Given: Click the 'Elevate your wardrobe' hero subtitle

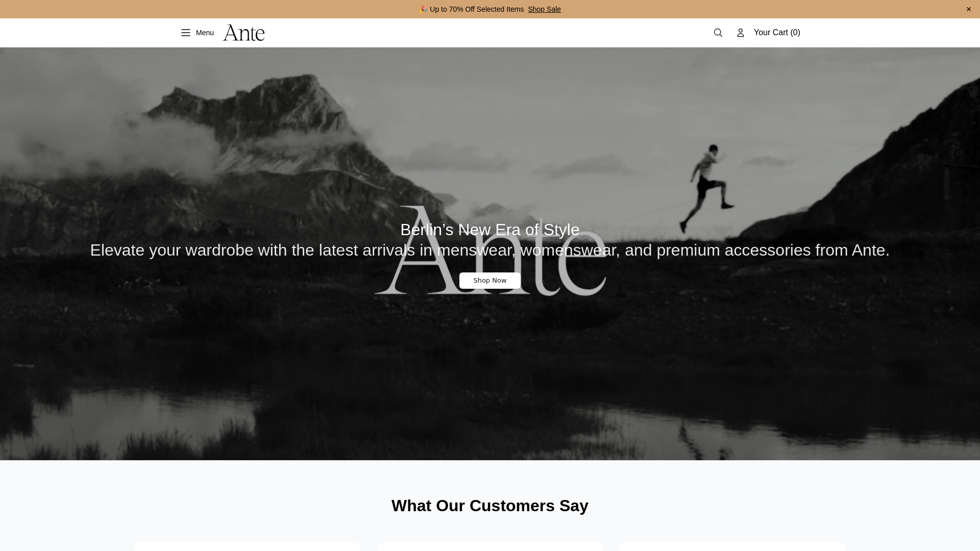Looking at the screenshot, I should click(490, 250).
